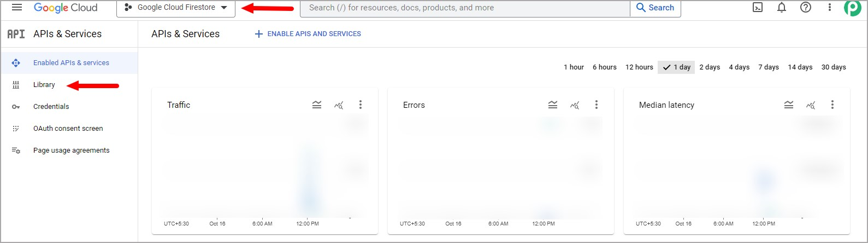Open the help question mark icon

pyautogui.click(x=806, y=8)
